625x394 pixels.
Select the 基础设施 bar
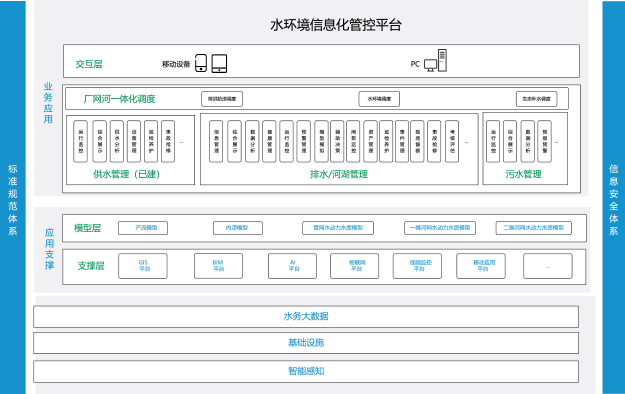pos(306,343)
